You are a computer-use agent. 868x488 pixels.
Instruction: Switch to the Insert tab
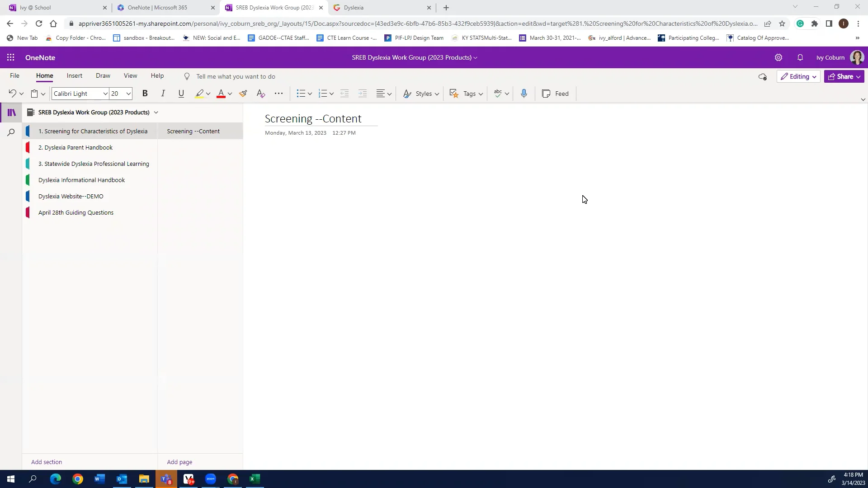point(74,76)
